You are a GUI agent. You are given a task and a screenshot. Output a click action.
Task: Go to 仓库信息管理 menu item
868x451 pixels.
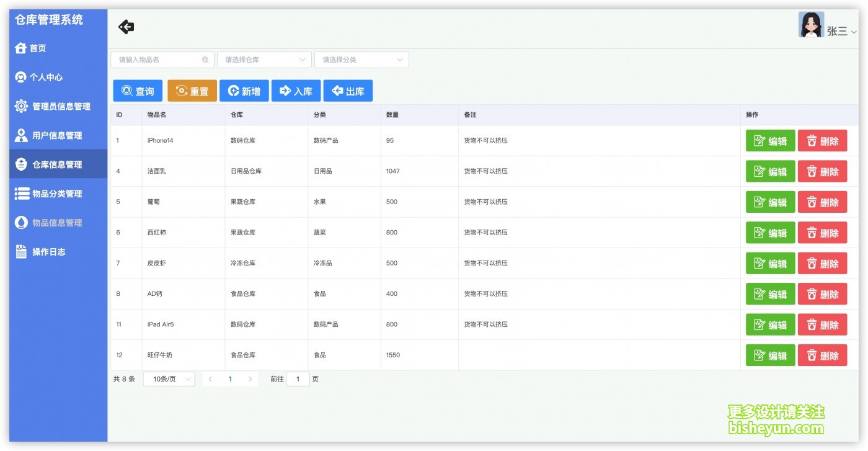(x=57, y=164)
